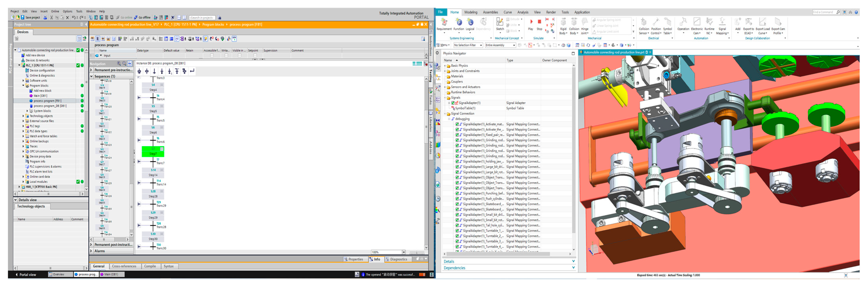This screenshot has width=868, height=285.
Task: Expand the Permanent post-instructions section
Action: pos(91,245)
